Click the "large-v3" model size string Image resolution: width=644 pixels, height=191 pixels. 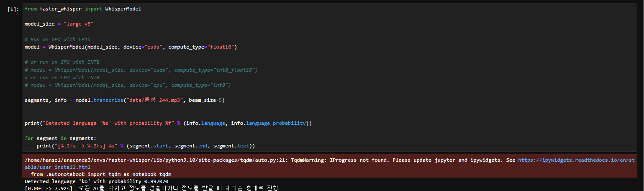pos(78,24)
